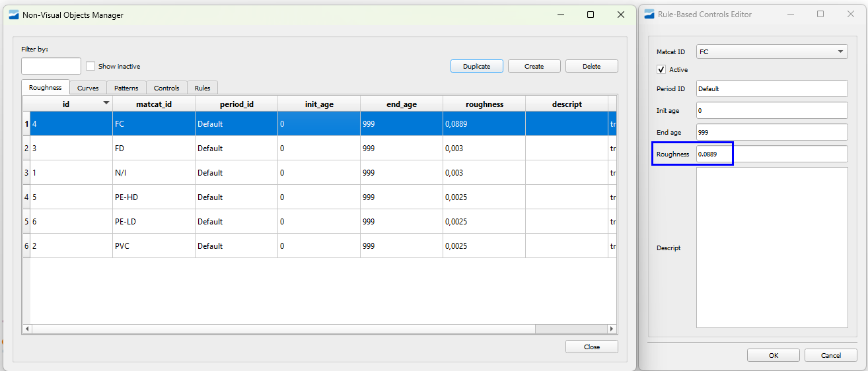
Task: Click the Non-Visual Objects Manager title icon
Action: [14, 15]
